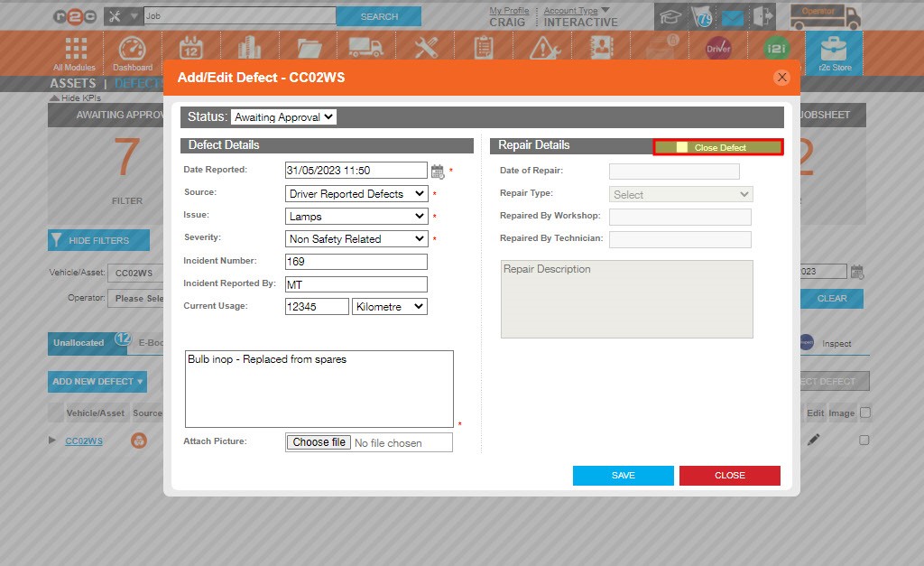924x566 pixels.
Task: Tick the checkbox beside Edit Image
Action: click(864, 411)
